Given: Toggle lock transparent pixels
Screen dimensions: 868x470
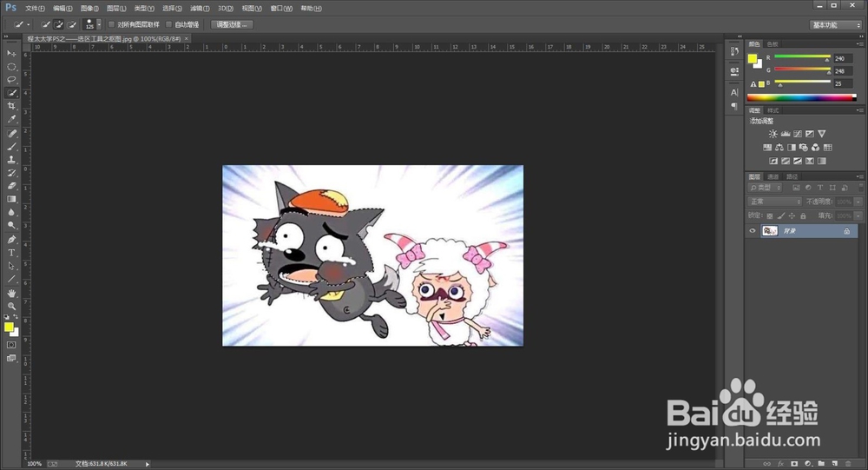Looking at the screenshot, I should click(x=769, y=215).
